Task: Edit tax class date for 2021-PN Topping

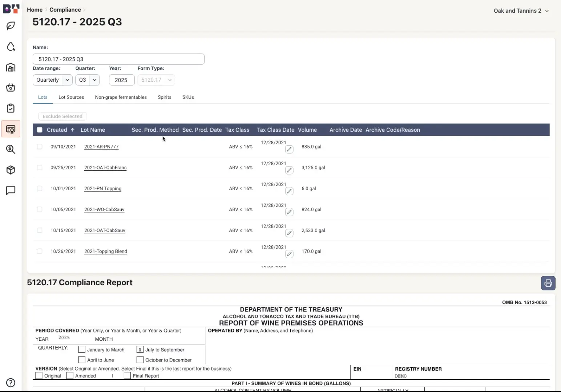Action: click(289, 191)
